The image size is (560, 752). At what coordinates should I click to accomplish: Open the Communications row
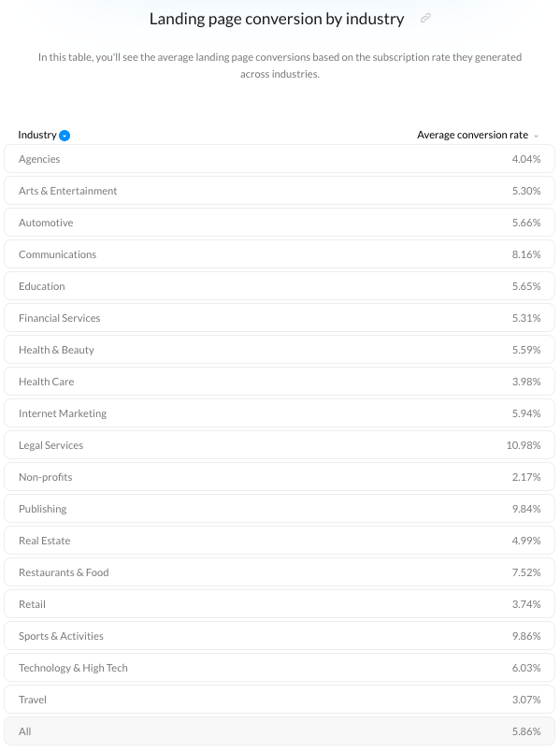pyautogui.click(x=280, y=254)
